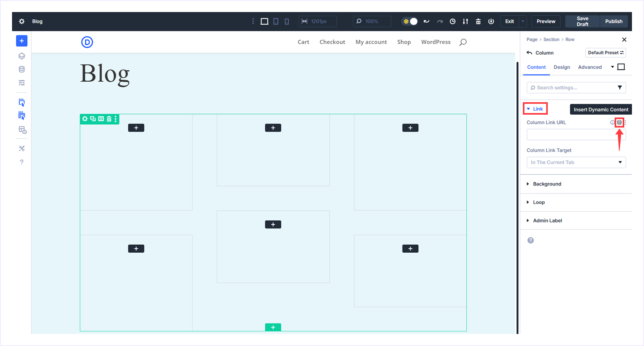Open the help question mark in left sidebar
This screenshot has height=346, width=644.
22,162
